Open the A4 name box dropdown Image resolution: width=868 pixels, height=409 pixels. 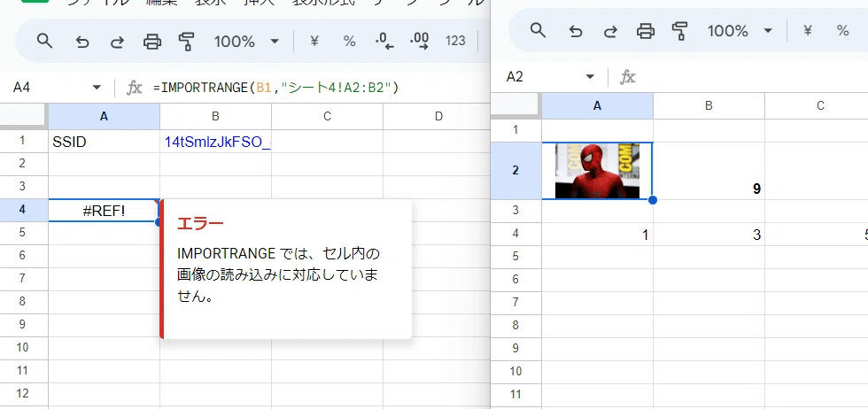pos(97,88)
